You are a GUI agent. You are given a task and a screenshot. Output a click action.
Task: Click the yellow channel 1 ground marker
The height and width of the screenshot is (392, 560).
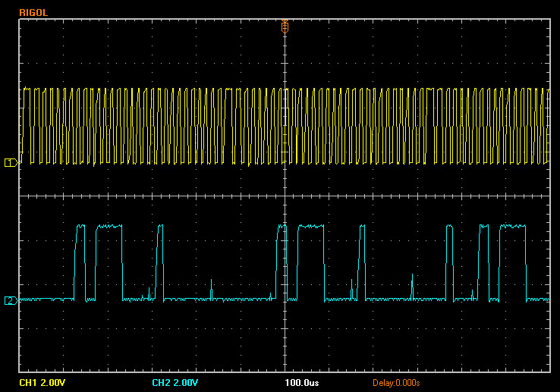pyautogui.click(x=11, y=162)
